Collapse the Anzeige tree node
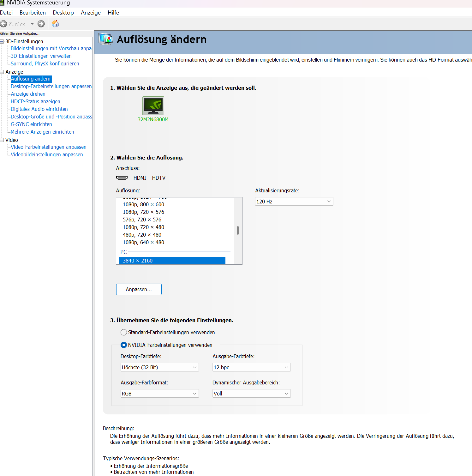The image size is (472, 476). point(2,72)
